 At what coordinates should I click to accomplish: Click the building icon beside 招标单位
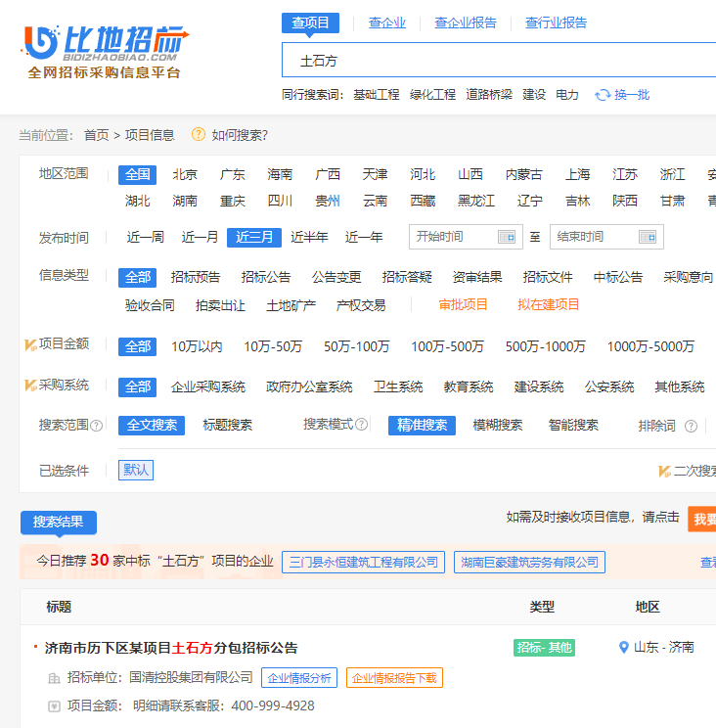tap(55, 678)
